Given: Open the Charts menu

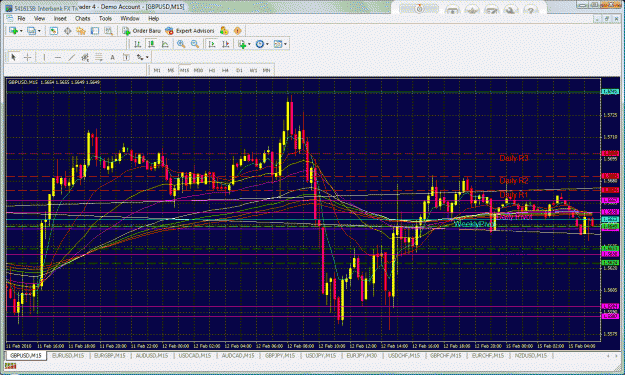Looking at the screenshot, I should 83,18.
